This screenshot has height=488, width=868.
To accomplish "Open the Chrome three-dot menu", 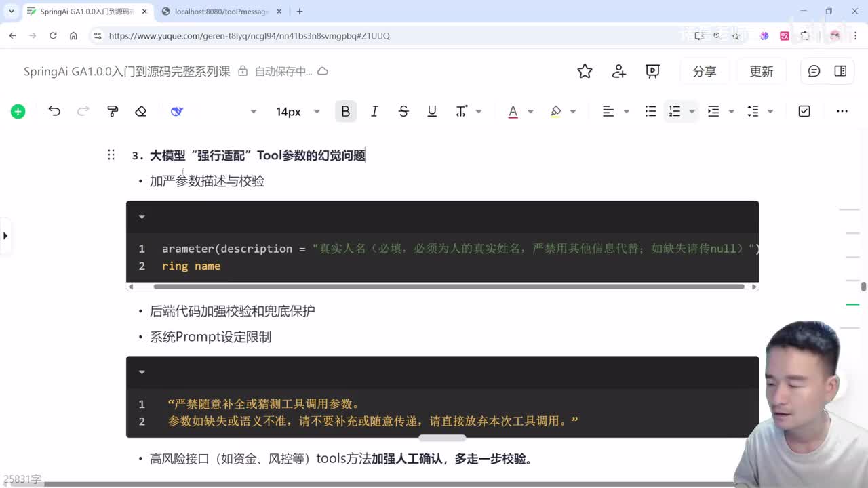I will click(x=854, y=35).
